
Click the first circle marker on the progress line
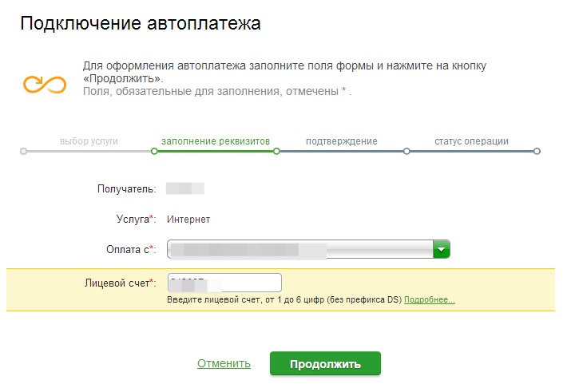(23, 151)
